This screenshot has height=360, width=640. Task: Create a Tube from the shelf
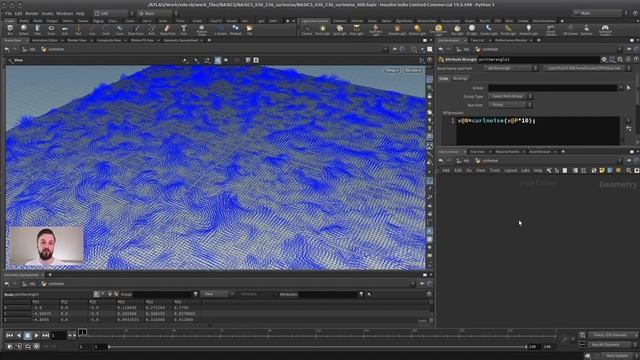(x=38, y=29)
